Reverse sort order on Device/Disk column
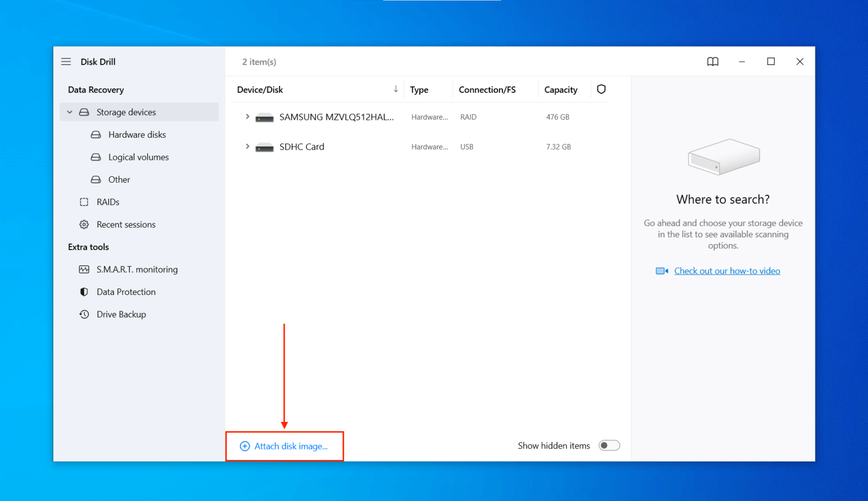The width and height of the screenshot is (868, 501). [395, 89]
